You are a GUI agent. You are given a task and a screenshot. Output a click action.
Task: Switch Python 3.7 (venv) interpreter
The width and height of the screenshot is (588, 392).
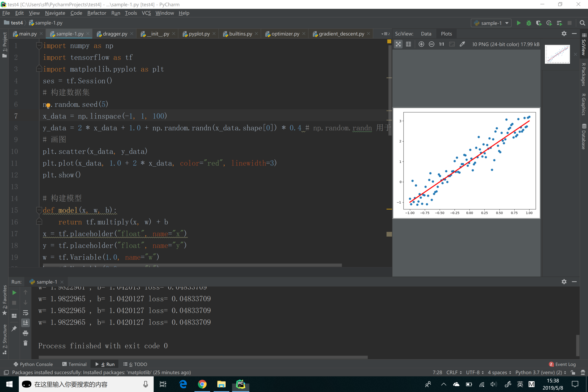click(541, 372)
